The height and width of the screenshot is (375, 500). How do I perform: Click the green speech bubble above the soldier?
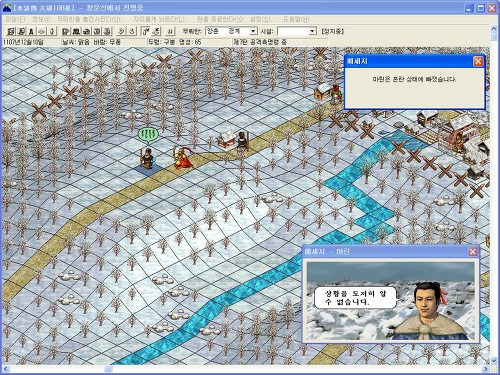pyautogui.click(x=148, y=135)
